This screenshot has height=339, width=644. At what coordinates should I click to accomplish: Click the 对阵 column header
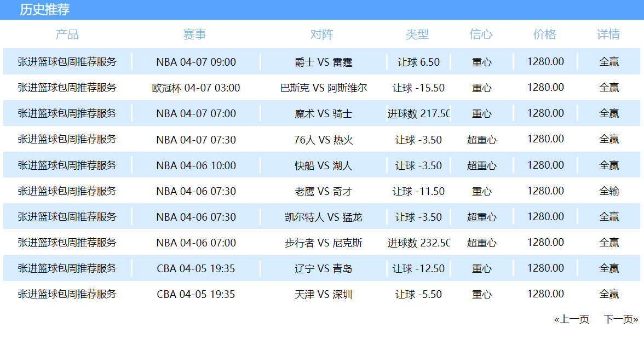click(x=322, y=35)
